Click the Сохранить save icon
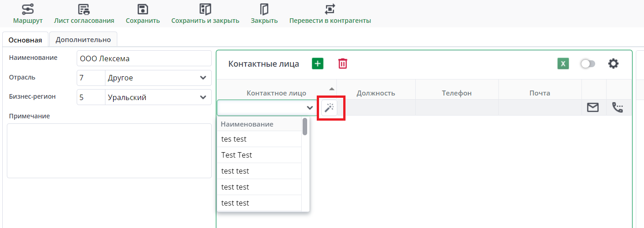 coord(143,9)
